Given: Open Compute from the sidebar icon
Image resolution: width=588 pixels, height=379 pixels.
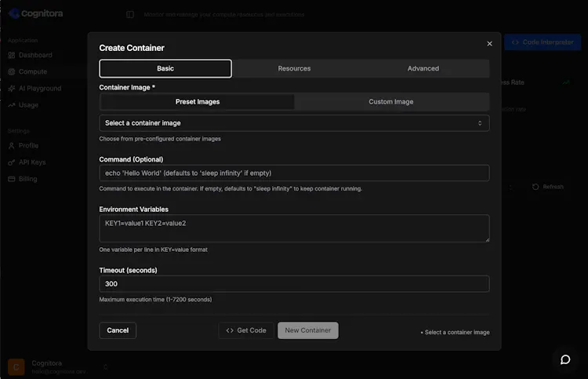Looking at the screenshot, I should 12,71.
